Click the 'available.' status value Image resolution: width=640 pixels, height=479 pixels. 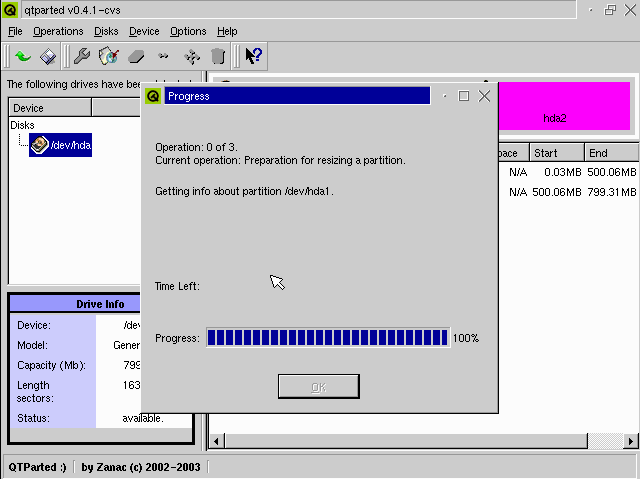pyautogui.click(x=143, y=418)
